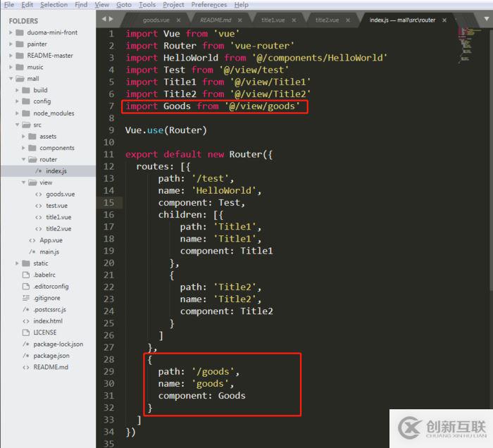Open the Help menu
This screenshot has width=493, height=448.
click(x=241, y=5)
